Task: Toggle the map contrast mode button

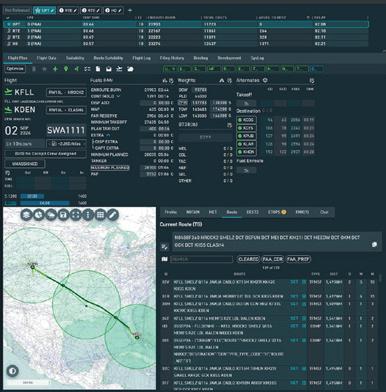Action: [13, 371]
